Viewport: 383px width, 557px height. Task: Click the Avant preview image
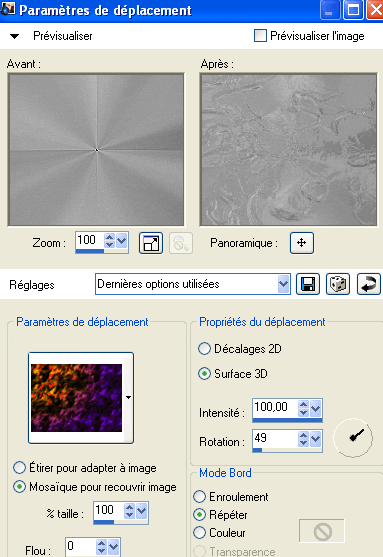click(x=96, y=150)
